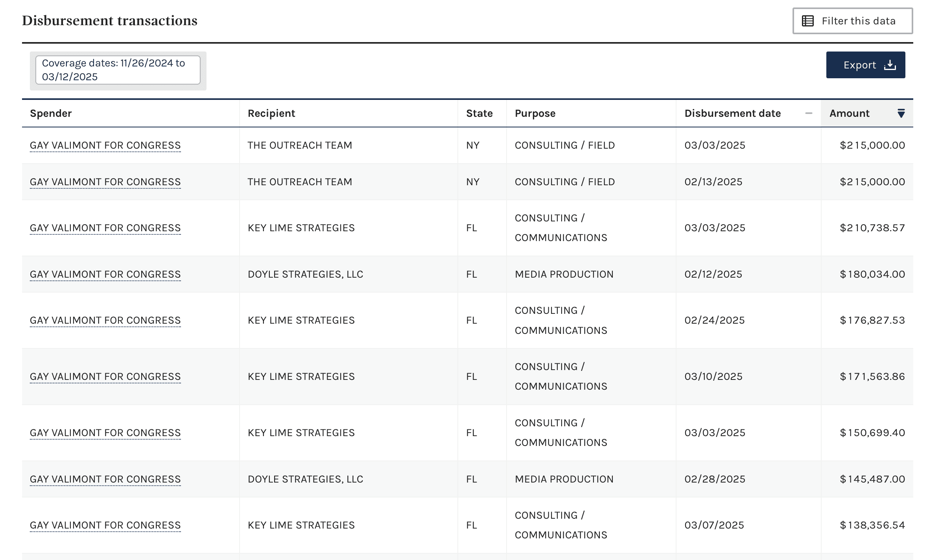Open the Filter this data panel
The height and width of the screenshot is (560, 940).
(x=852, y=21)
